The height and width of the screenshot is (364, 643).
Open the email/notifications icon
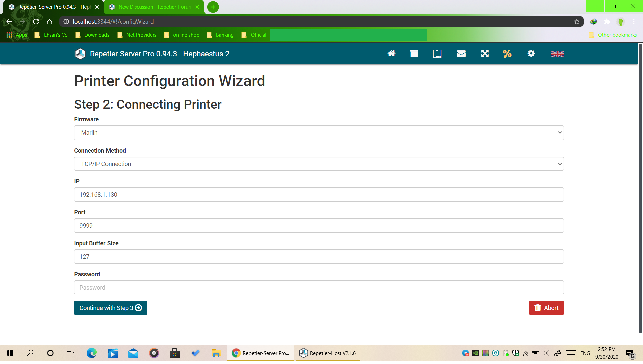[x=460, y=54]
